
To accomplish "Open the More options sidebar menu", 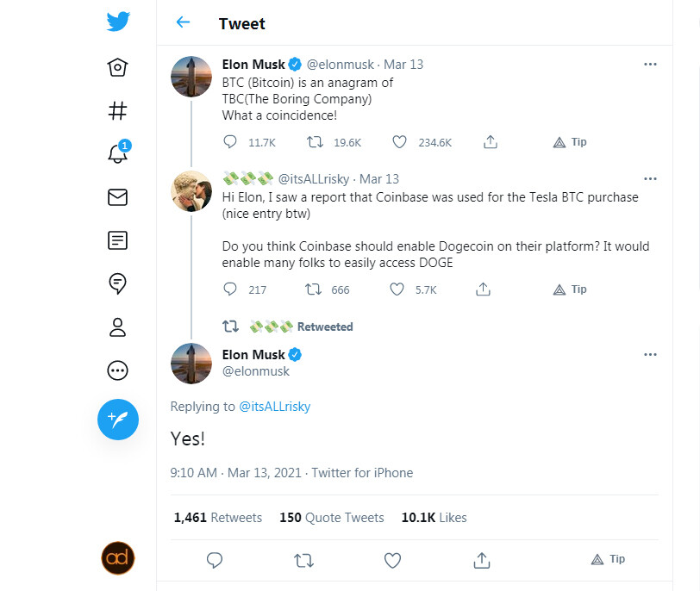I will pos(117,370).
